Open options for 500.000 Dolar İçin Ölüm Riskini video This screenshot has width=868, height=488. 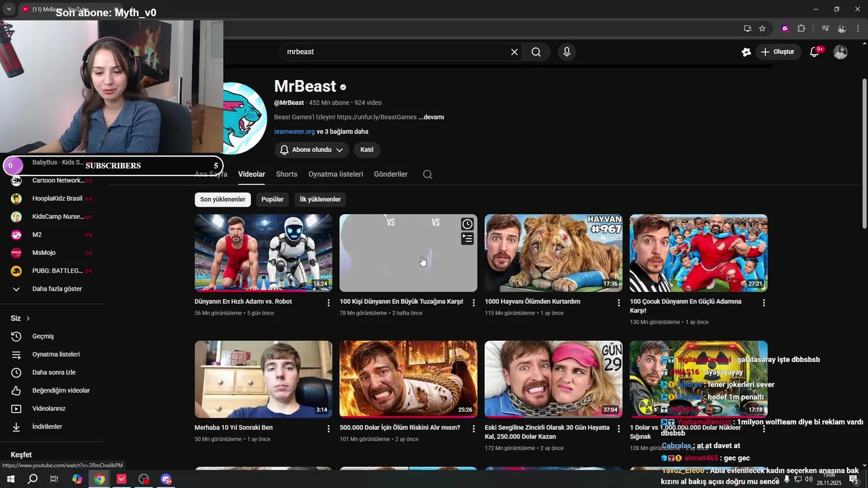coord(473,429)
